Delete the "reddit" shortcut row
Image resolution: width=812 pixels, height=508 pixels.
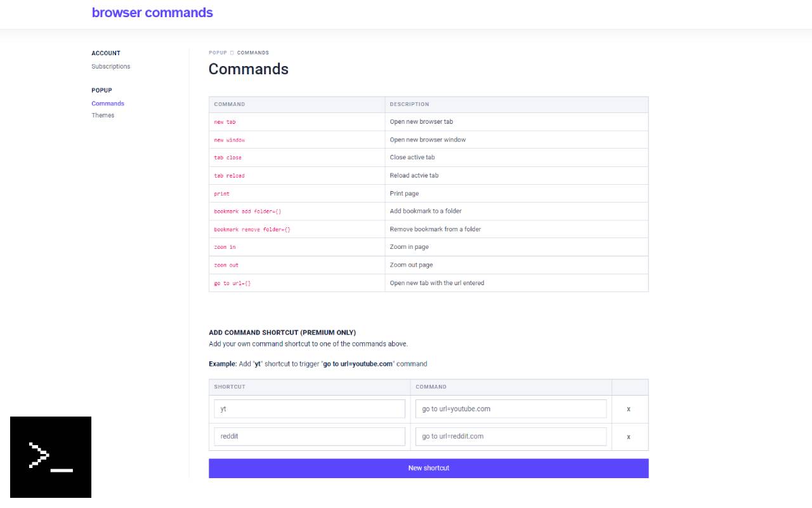coord(628,437)
